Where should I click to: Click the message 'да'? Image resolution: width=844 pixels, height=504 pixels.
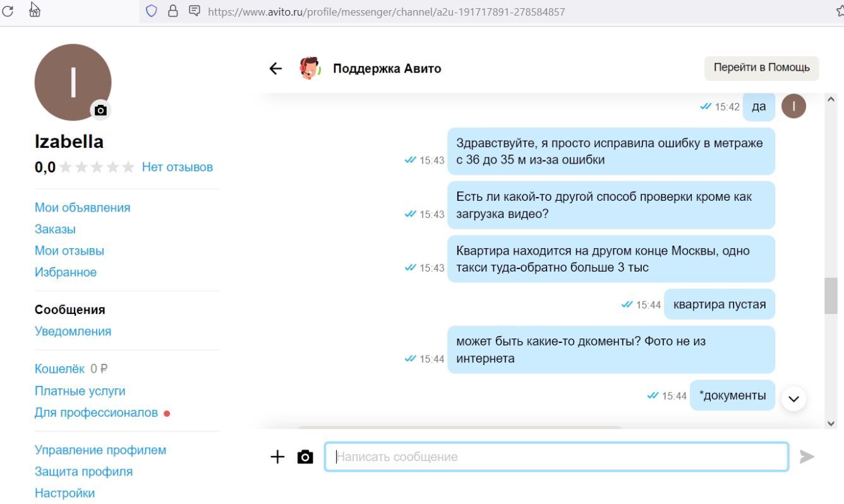759,106
